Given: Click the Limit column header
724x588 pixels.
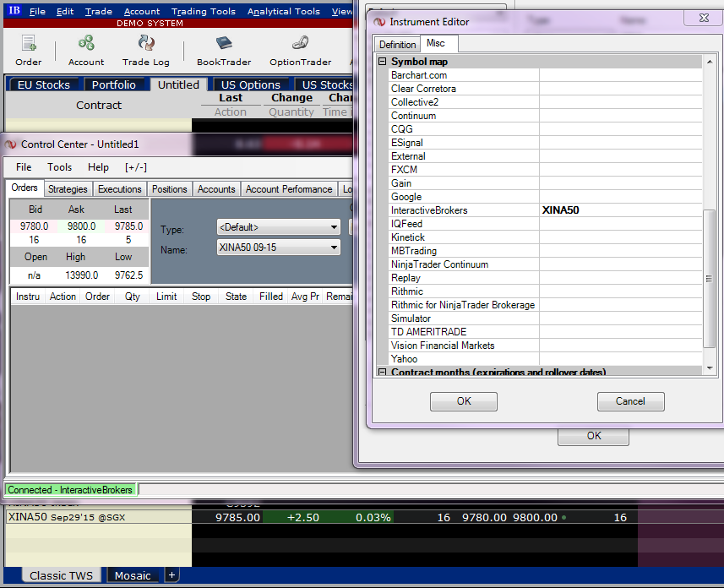Looking at the screenshot, I should 166,297.
